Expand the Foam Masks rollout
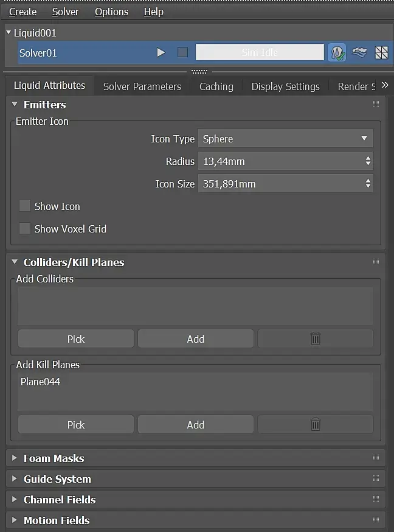 (x=14, y=458)
